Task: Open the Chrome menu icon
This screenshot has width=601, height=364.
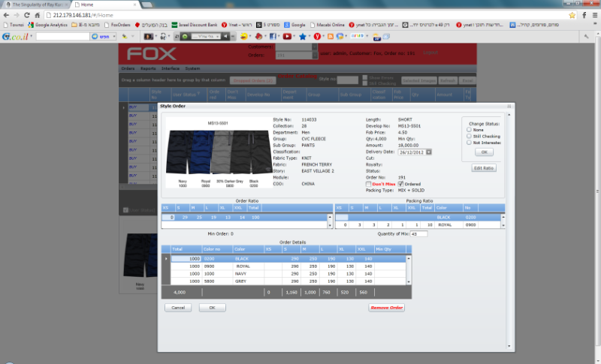Action: [595, 15]
